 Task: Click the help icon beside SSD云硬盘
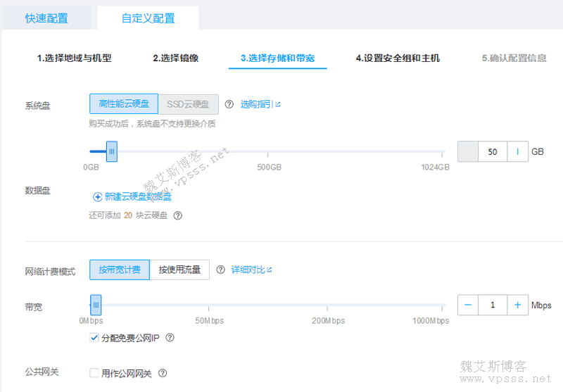click(229, 104)
